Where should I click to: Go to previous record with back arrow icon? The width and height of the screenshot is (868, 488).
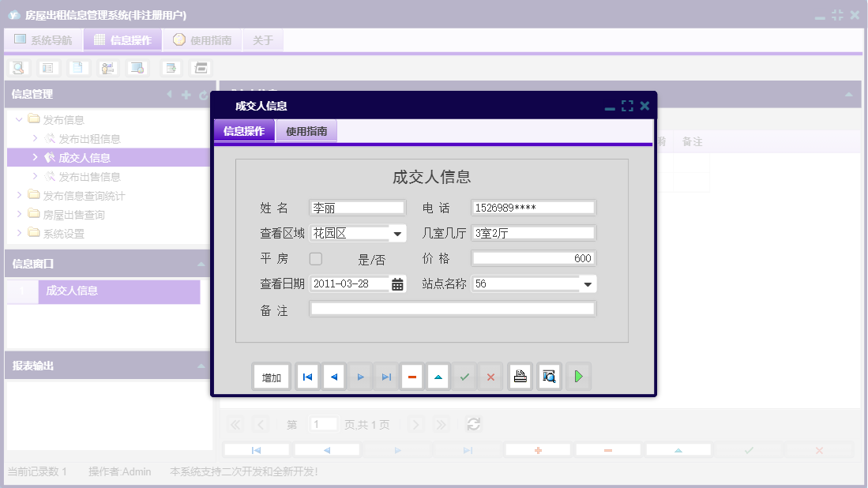click(x=333, y=377)
